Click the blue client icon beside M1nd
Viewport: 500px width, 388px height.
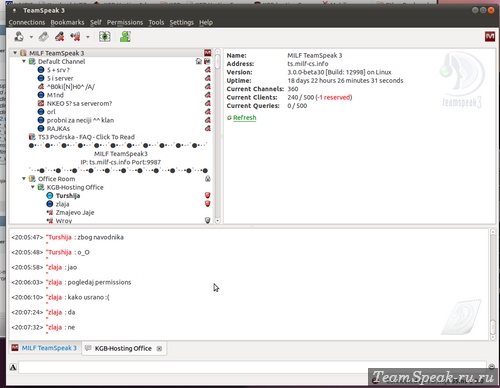[x=41, y=95]
